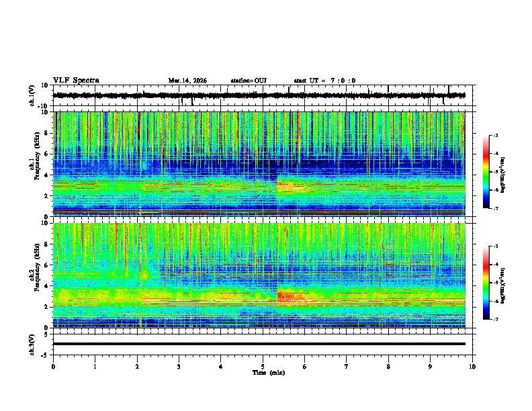Click the time axis tick label "0"
Viewport: 532px width, 411px height.
pyautogui.click(x=53, y=367)
